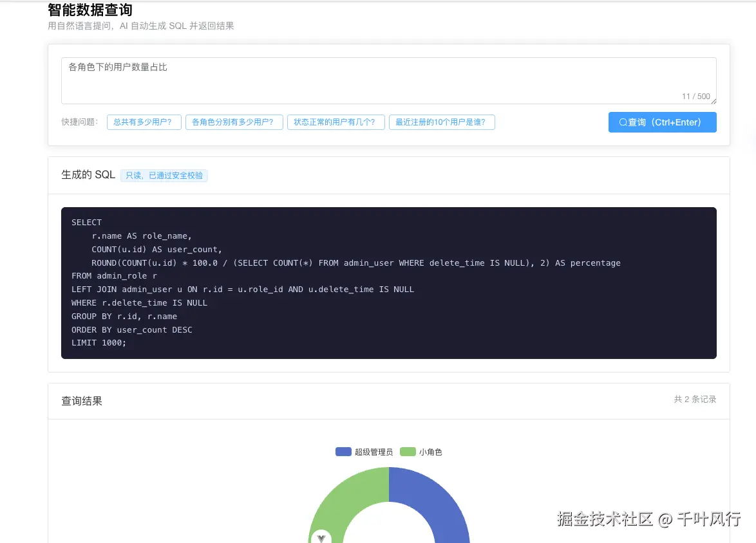Focus the natural language question textarea
The image size is (756, 543).
(388, 80)
